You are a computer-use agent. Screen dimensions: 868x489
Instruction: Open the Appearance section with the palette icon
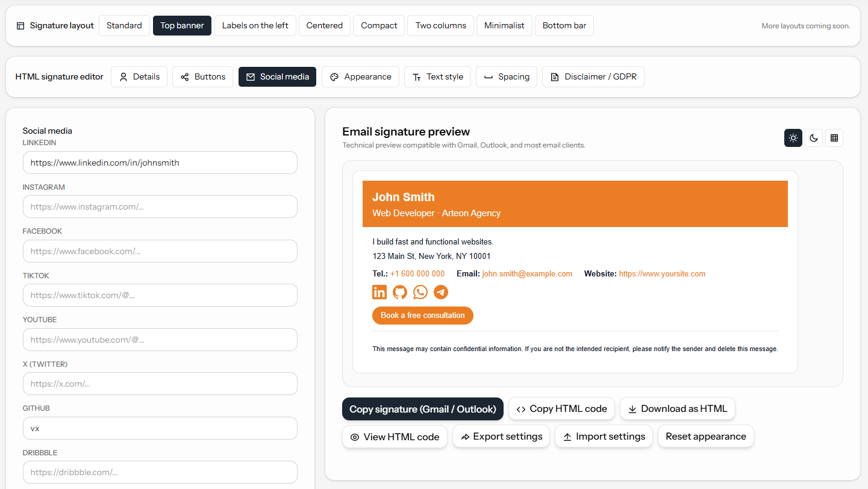pos(360,76)
